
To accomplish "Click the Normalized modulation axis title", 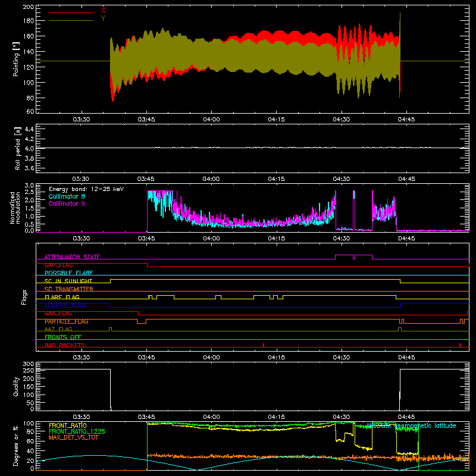I will [15, 208].
